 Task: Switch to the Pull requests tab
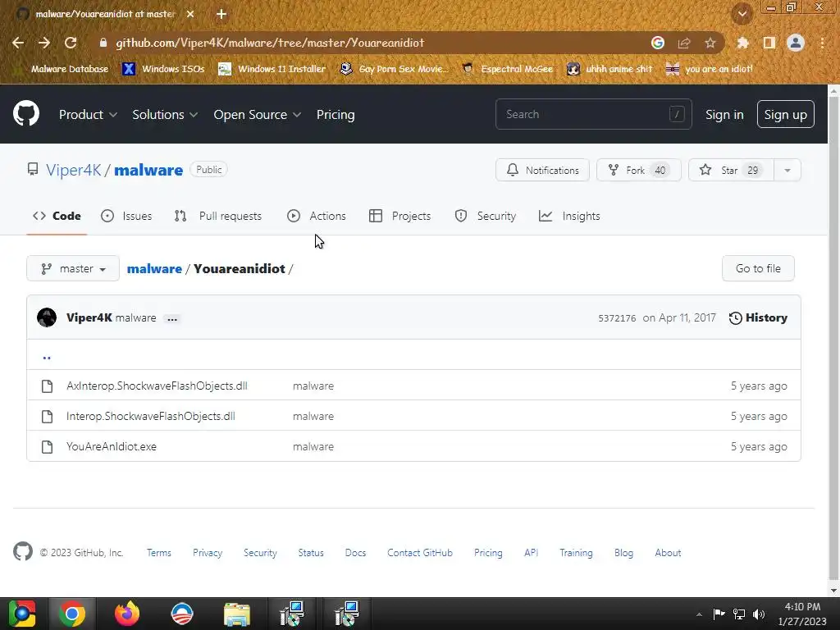(x=218, y=216)
